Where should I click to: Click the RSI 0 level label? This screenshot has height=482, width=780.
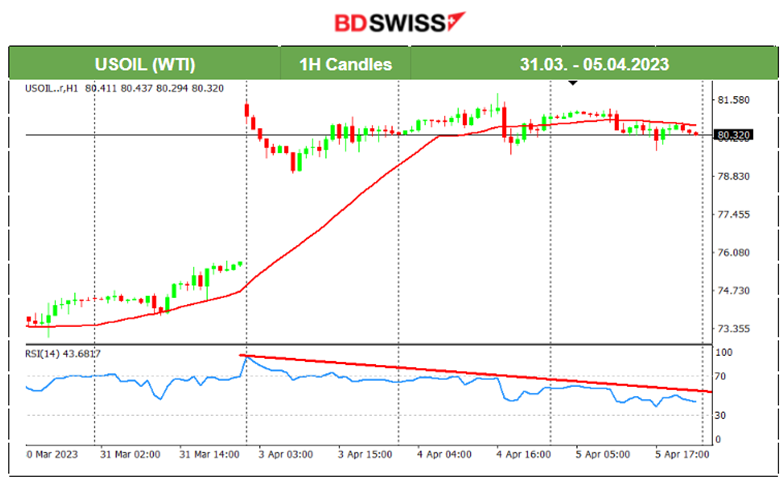718,439
